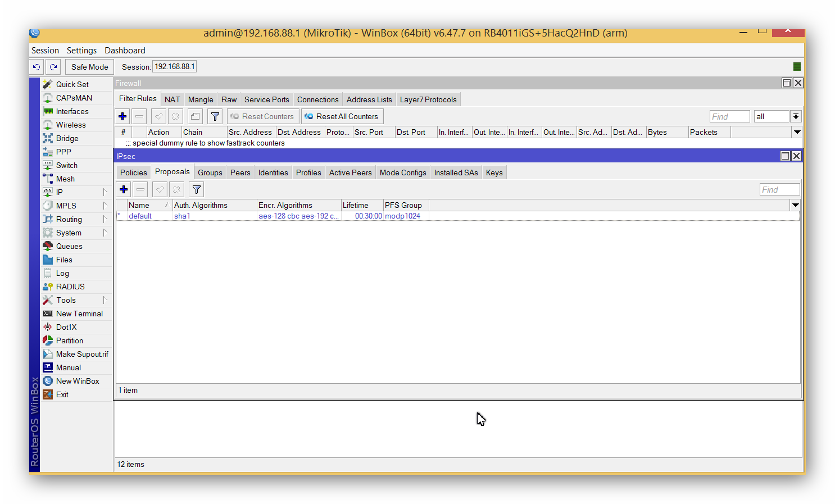Screen dimensions: 835x504
Task: Switch to Installed SAs tab
Action: [x=456, y=172]
